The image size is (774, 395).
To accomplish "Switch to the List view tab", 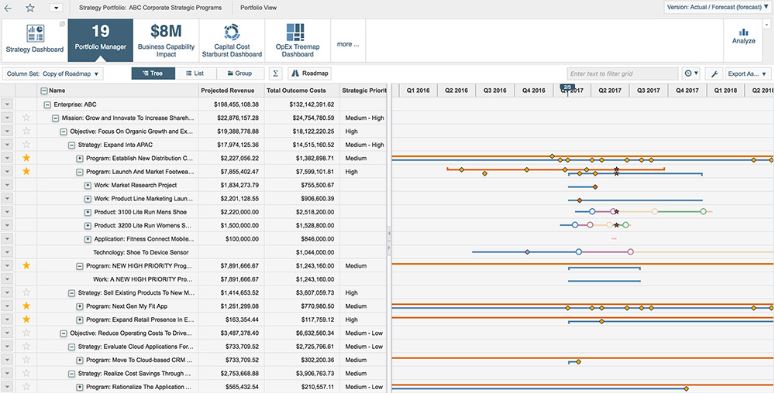I will coord(195,74).
